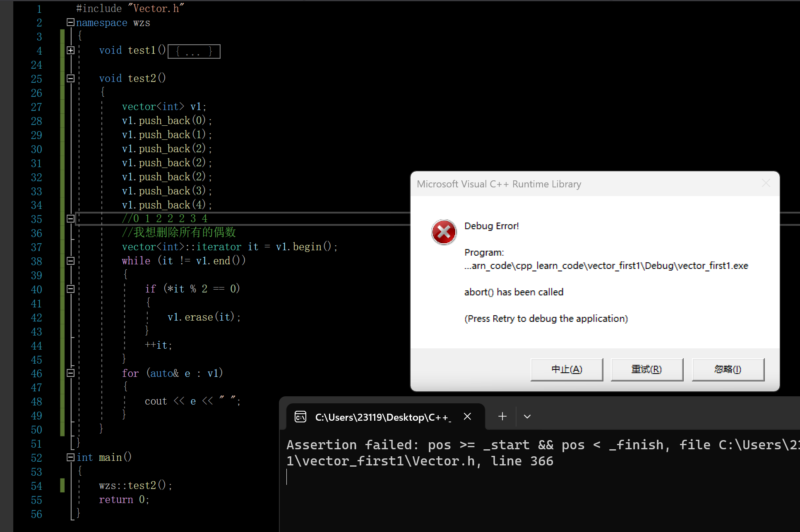Click the int main() declaration
The height and width of the screenshot is (532, 800).
(104, 458)
